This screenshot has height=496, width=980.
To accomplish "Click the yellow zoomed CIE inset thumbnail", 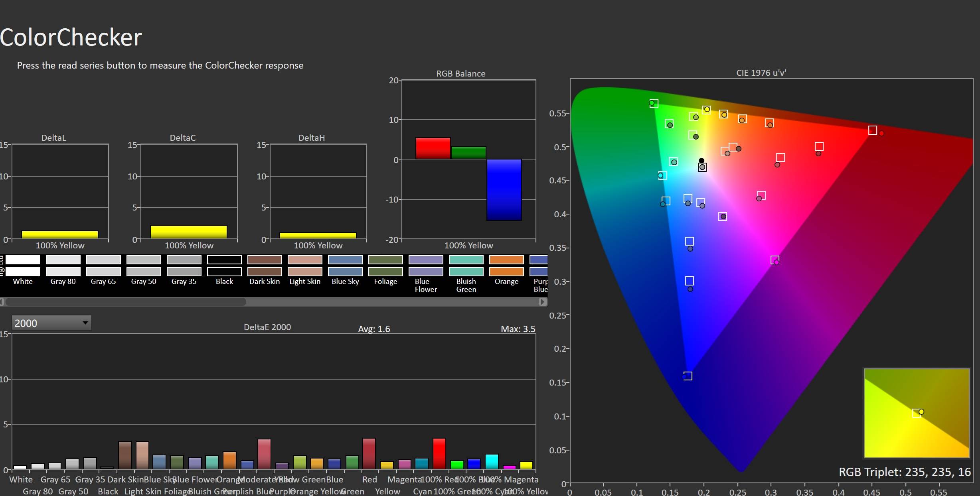I will click(x=916, y=413).
